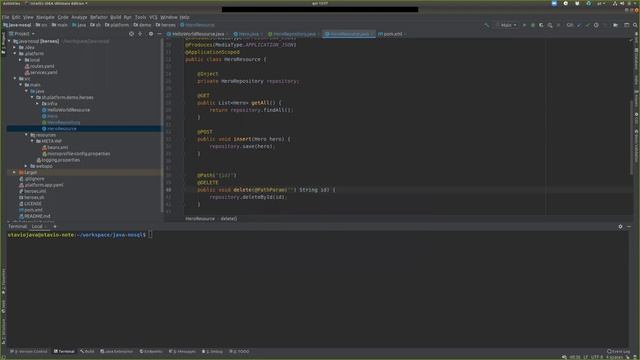Open the Endpoints tool window
The height and width of the screenshot is (360, 640).
151,351
